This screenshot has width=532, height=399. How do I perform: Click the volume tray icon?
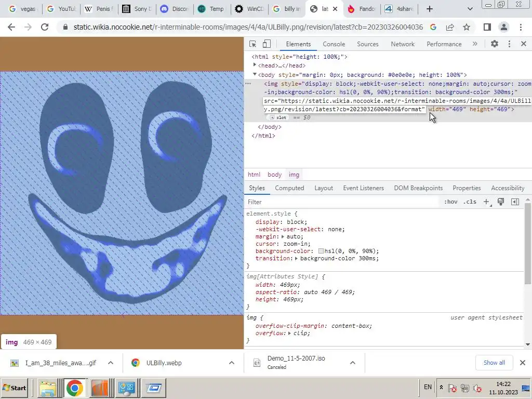pyautogui.click(x=478, y=388)
